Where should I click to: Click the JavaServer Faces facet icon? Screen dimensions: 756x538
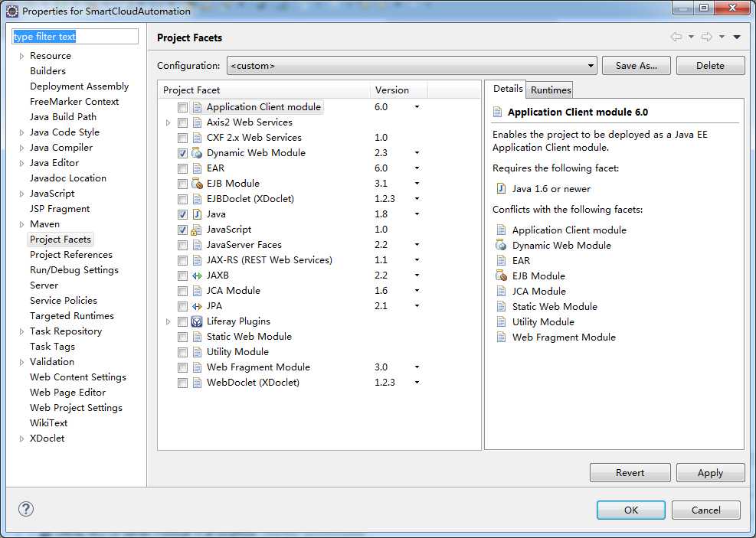(x=197, y=245)
